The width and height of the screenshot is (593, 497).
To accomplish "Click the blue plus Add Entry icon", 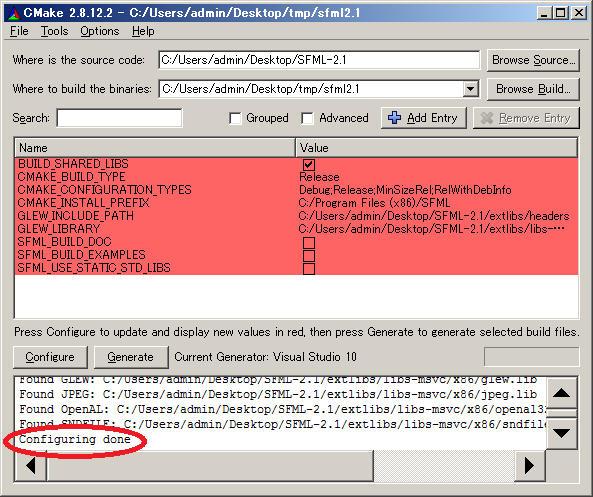I will click(x=394, y=118).
